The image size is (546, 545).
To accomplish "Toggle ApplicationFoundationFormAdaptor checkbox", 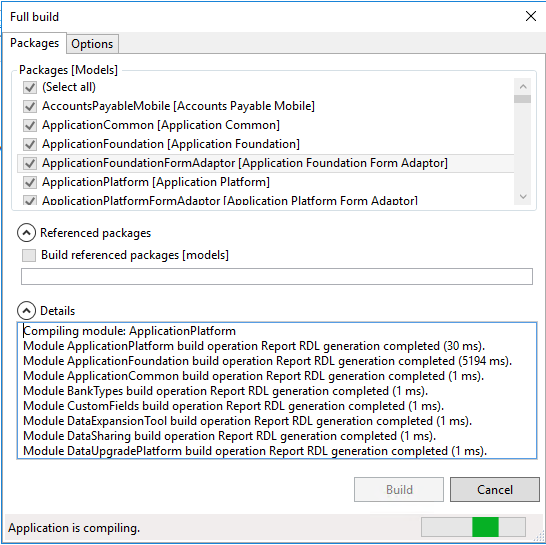I will tap(30, 163).
